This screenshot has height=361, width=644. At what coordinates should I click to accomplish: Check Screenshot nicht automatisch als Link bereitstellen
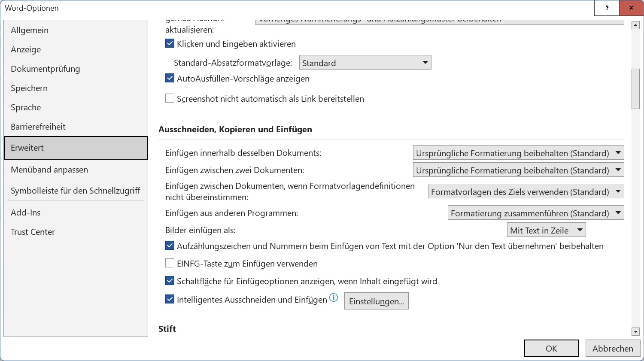pyautogui.click(x=170, y=98)
